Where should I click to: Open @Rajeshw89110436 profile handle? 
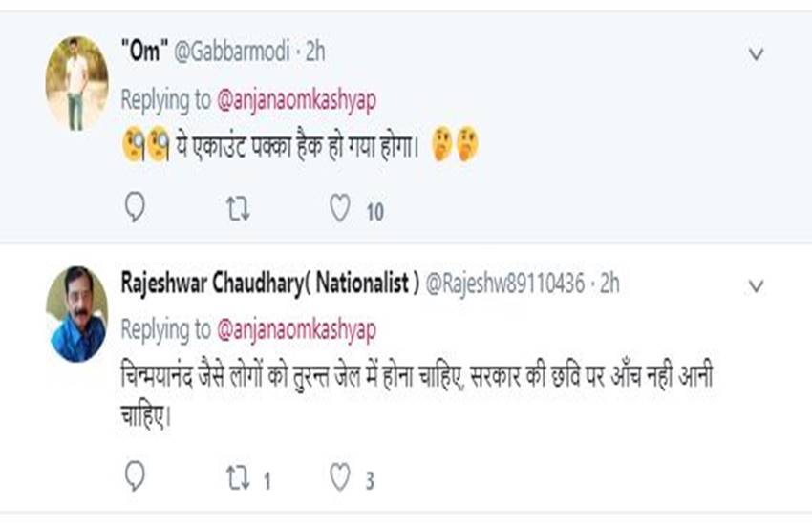(x=504, y=283)
